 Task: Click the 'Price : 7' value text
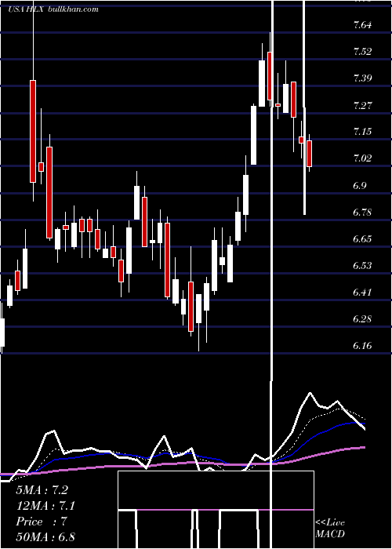42,522
